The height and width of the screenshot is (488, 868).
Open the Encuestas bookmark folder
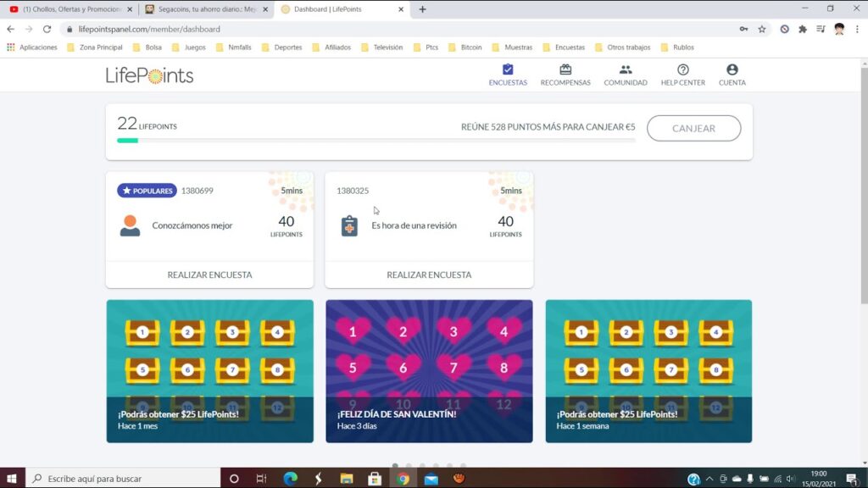coord(564,47)
